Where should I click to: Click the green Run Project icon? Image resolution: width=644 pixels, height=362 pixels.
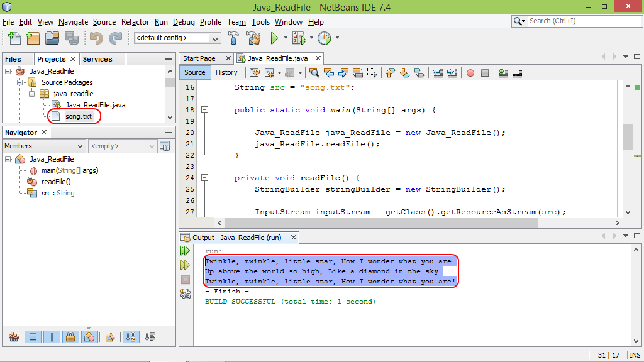point(274,38)
